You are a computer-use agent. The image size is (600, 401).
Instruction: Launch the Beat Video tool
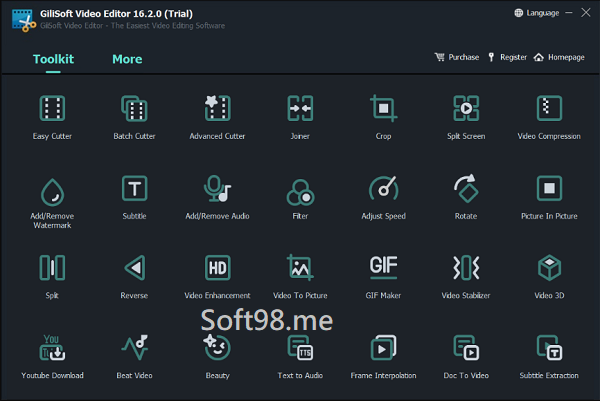point(134,357)
